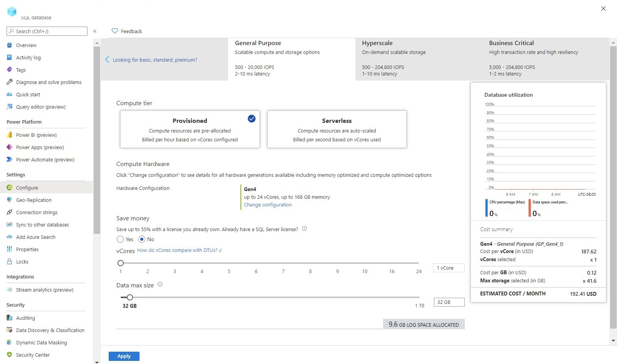Image resolution: width=617 pixels, height=364 pixels.
Task: Select Yes for existing SQL Server license
Action: coord(120,239)
